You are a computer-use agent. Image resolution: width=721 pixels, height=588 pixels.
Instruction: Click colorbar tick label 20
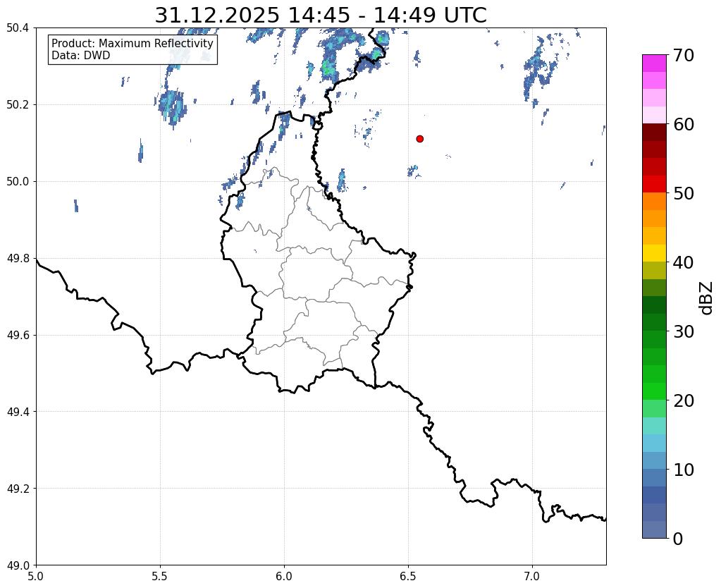[684, 400]
